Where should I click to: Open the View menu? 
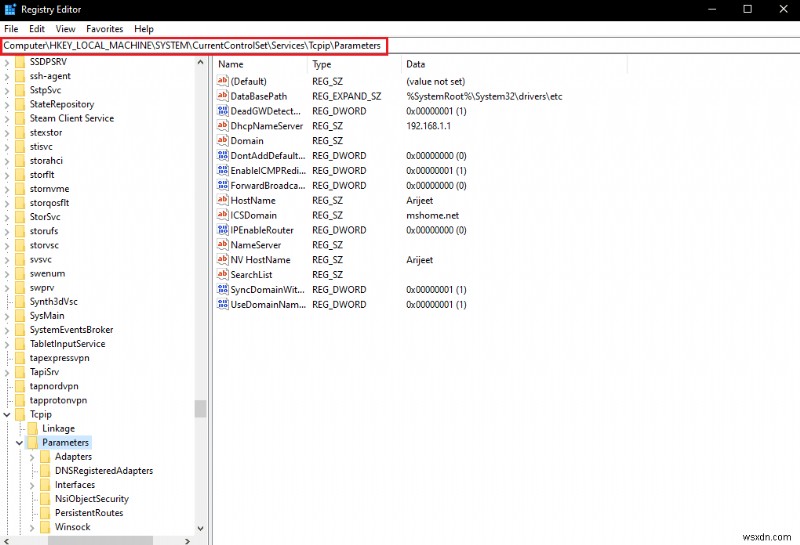pos(65,29)
